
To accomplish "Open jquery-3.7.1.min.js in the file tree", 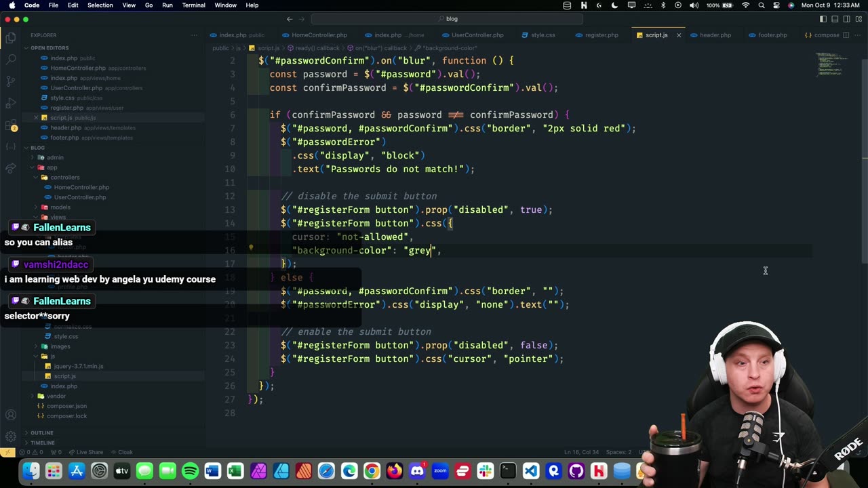I will tap(79, 366).
